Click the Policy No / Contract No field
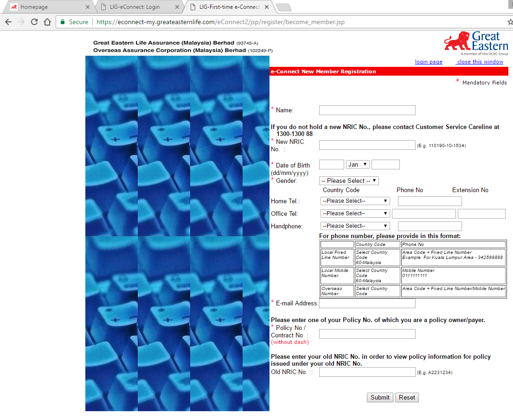Image resolution: width=513 pixels, height=420 pixels. click(367, 334)
